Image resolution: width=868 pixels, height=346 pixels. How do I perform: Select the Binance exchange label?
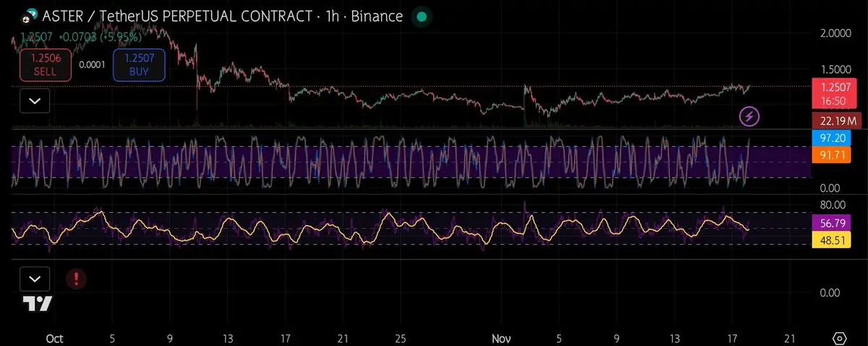[x=377, y=16]
